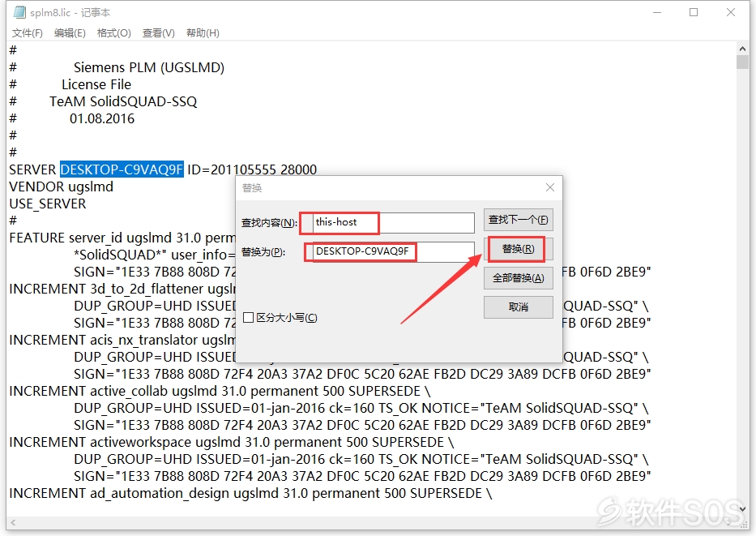756x536 pixels.
Task: Click the horizontal scrollbar left arrow
Action: [x=13, y=522]
